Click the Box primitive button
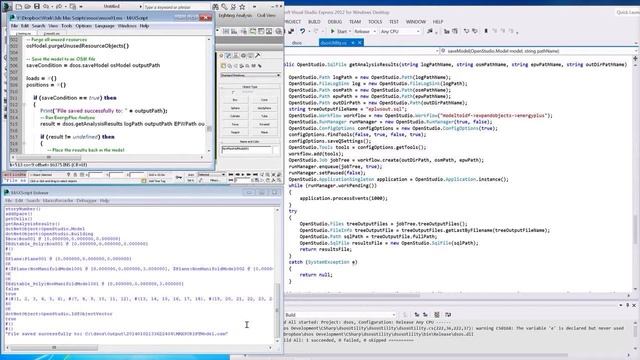Viewport: 640px width, 360px height. [235, 100]
